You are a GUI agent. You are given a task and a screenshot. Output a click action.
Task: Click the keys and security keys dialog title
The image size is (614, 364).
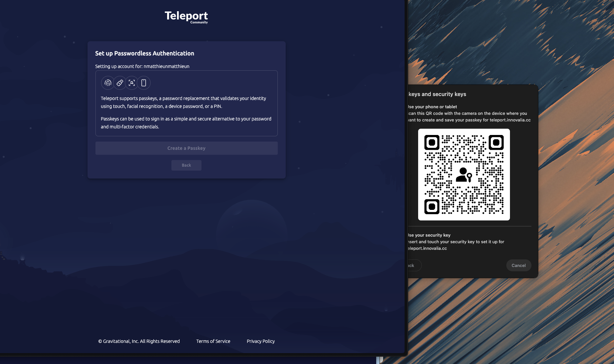coord(436,94)
